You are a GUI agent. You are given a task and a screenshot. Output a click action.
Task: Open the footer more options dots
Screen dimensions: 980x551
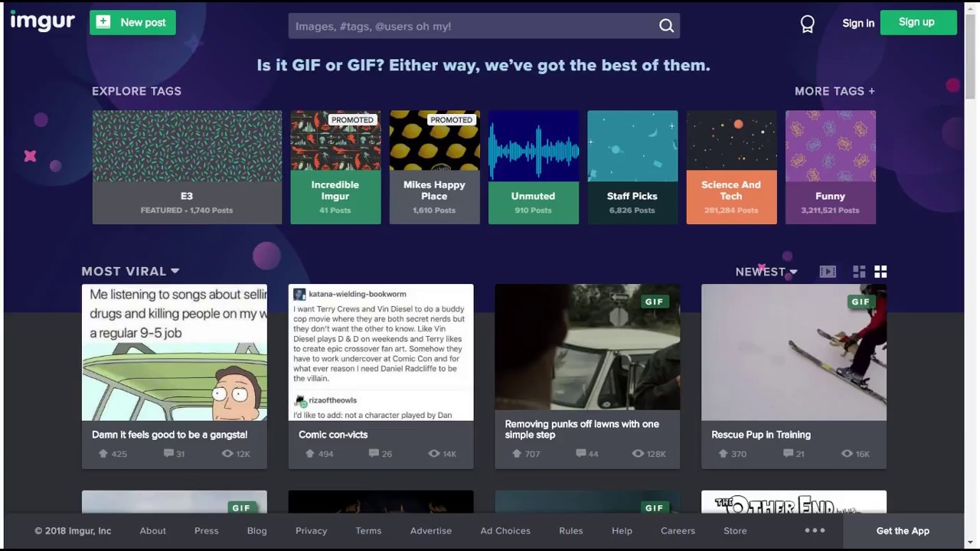click(x=815, y=530)
